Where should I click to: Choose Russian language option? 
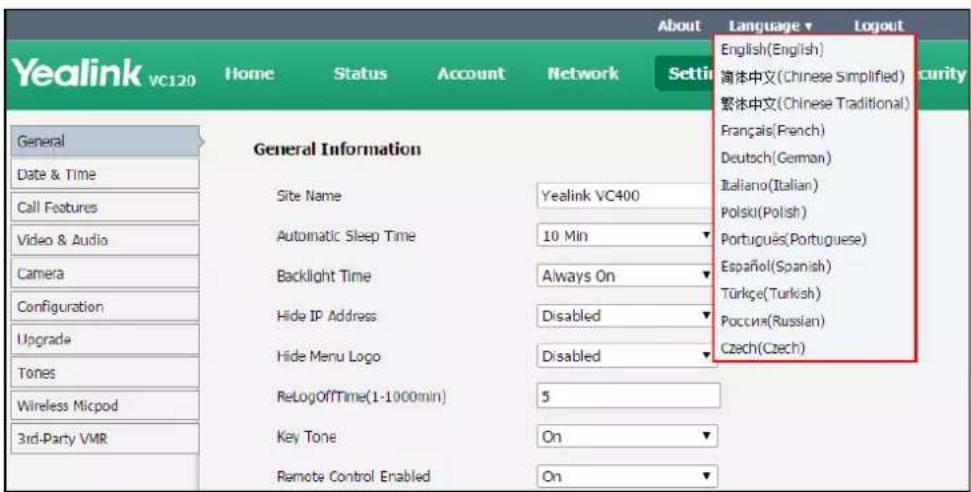point(772,321)
